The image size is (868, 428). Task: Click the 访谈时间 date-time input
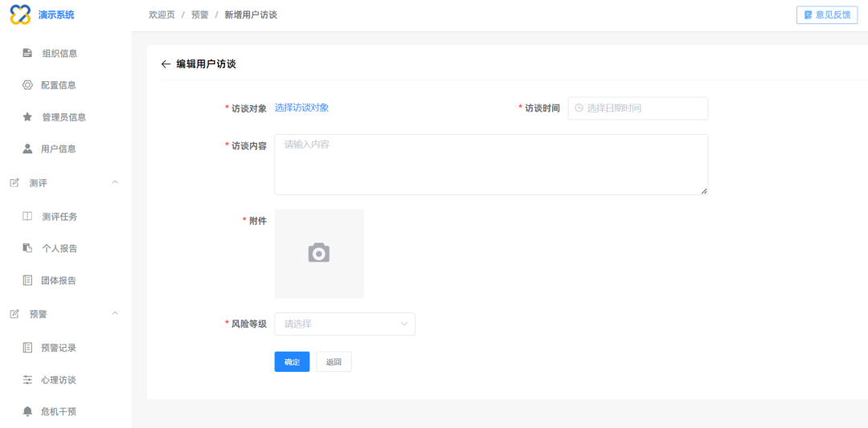[637, 108]
